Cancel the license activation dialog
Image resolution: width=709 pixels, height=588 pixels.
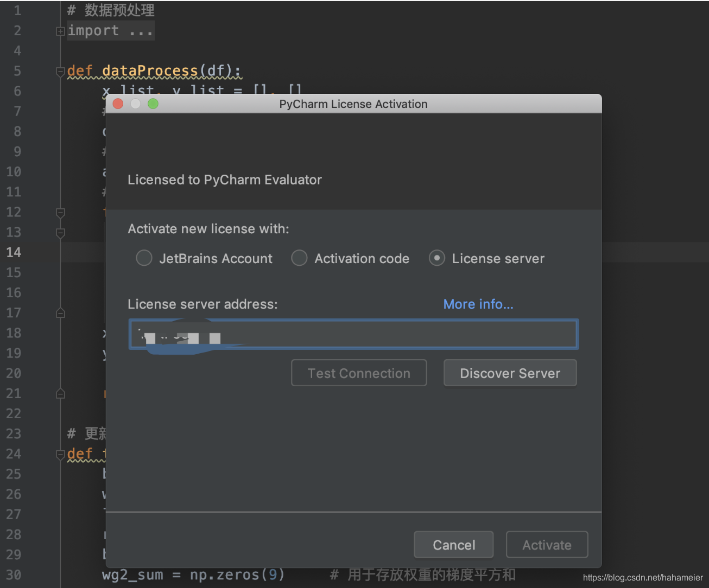pos(454,545)
